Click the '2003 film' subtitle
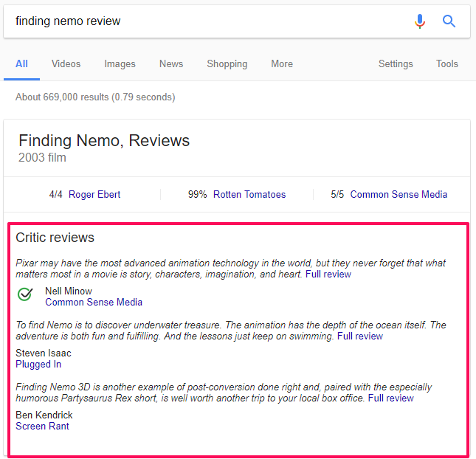Viewport: 476px width, 459px height. (x=42, y=158)
